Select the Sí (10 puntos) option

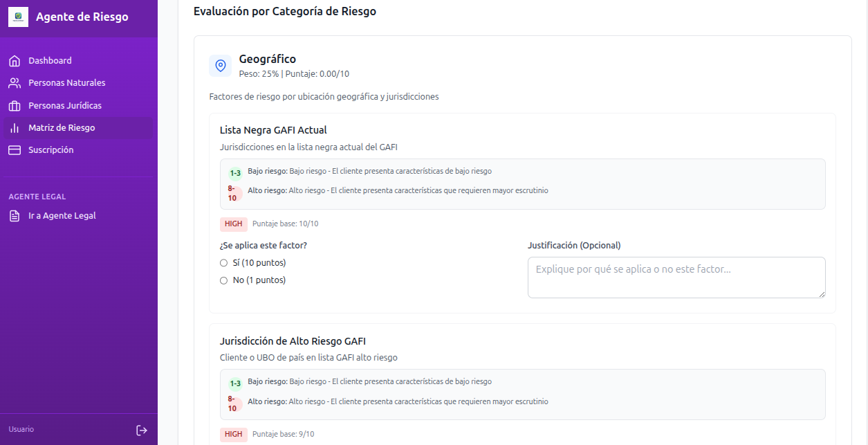pyautogui.click(x=223, y=262)
